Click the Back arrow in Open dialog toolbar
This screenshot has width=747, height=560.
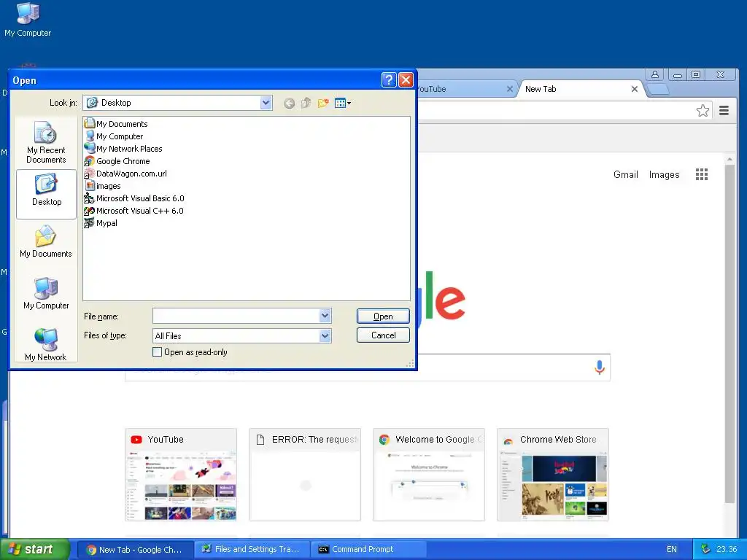pos(289,104)
